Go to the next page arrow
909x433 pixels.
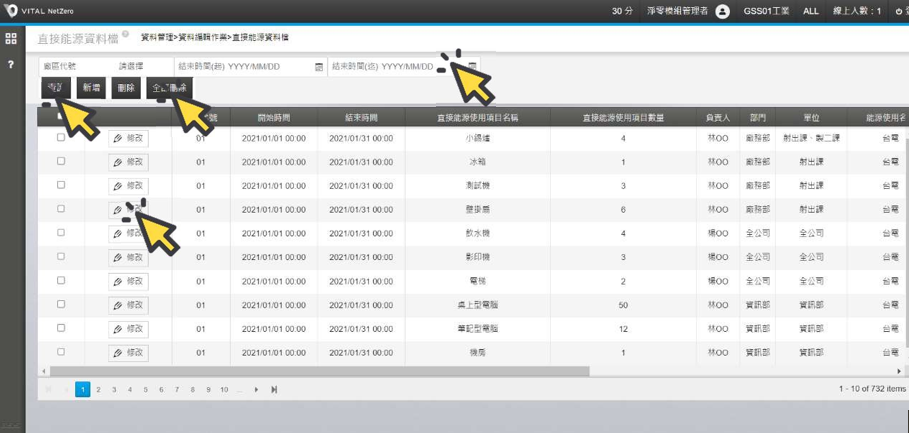256,389
